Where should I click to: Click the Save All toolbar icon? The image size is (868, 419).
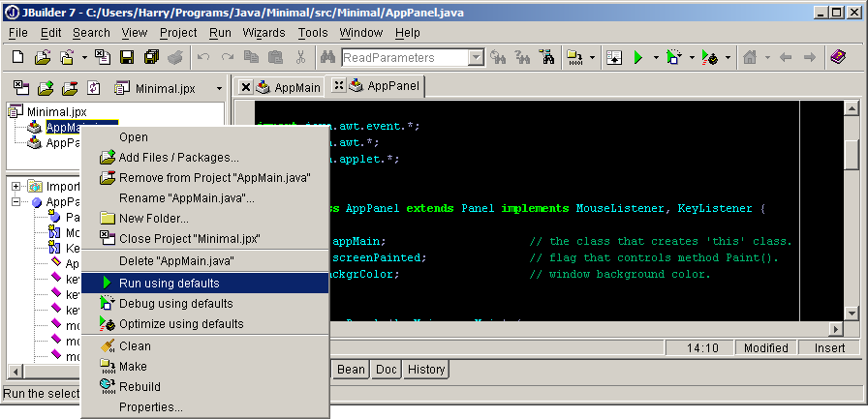tap(151, 57)
